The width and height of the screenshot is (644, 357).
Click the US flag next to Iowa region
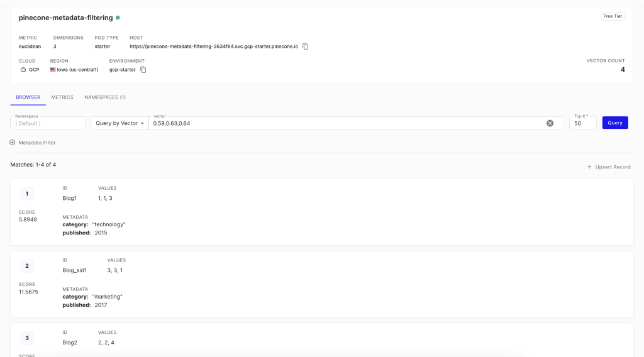(53, 70)
